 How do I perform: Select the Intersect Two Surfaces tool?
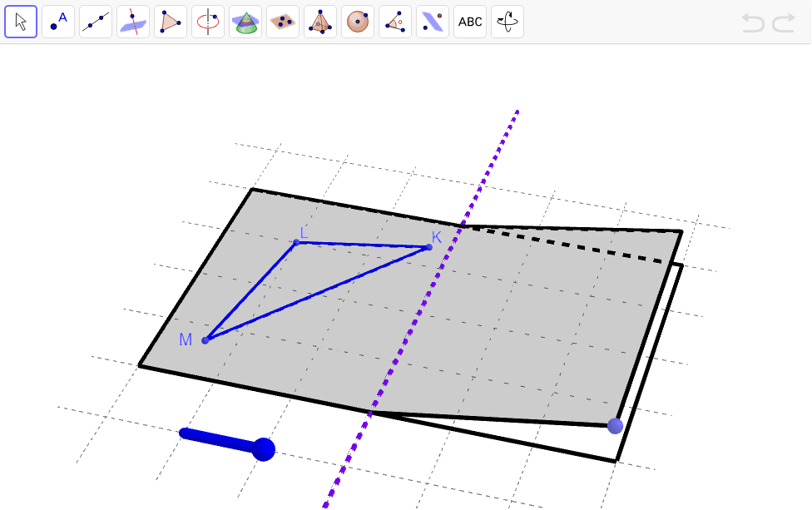pos(133,22)
